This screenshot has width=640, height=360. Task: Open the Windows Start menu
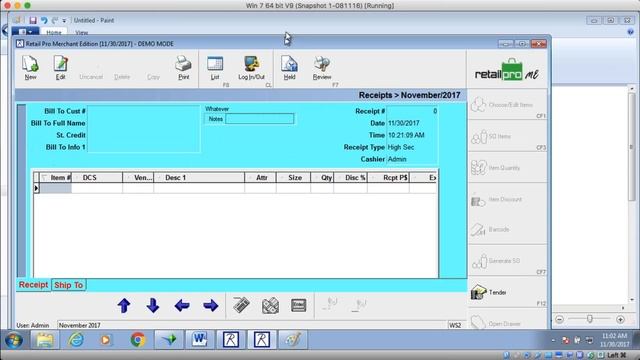(13, 340)
